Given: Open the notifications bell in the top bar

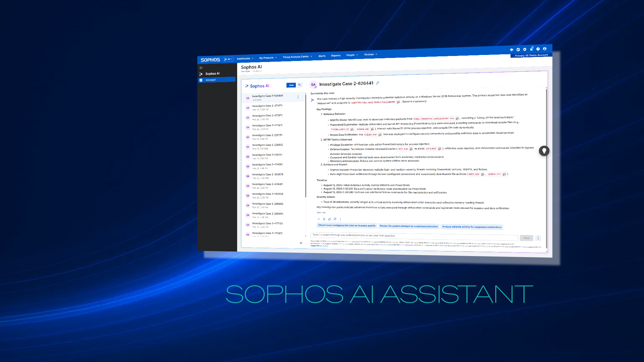Looking at the screenshot, I should (531, 49).
